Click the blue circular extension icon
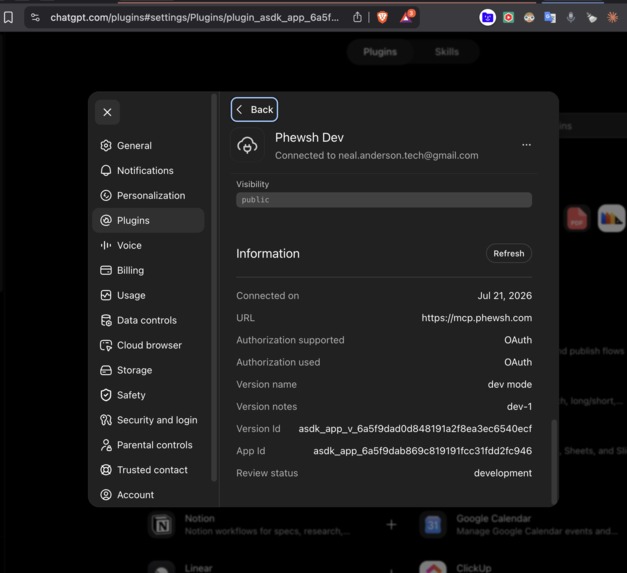 [x=487, y=17]
